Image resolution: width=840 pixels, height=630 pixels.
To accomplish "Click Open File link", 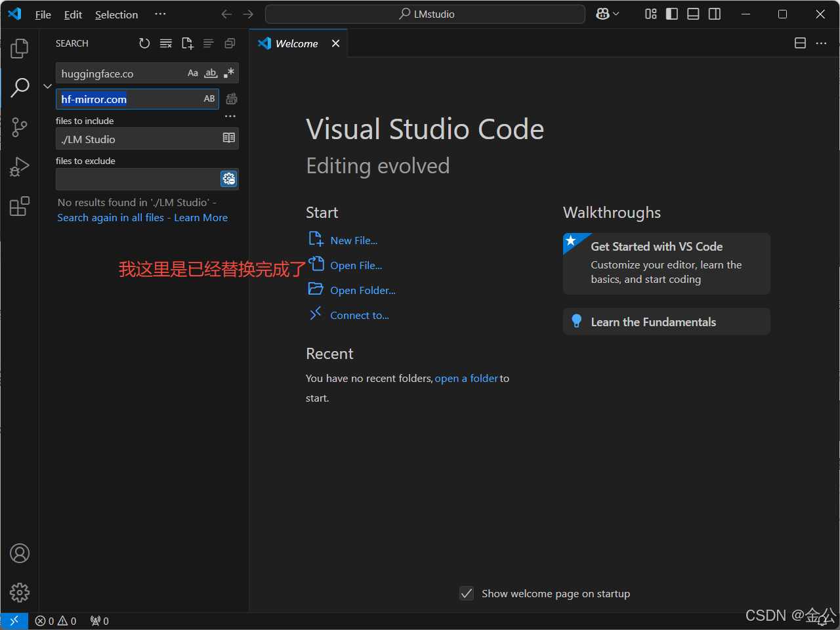I will click(356, 266).
